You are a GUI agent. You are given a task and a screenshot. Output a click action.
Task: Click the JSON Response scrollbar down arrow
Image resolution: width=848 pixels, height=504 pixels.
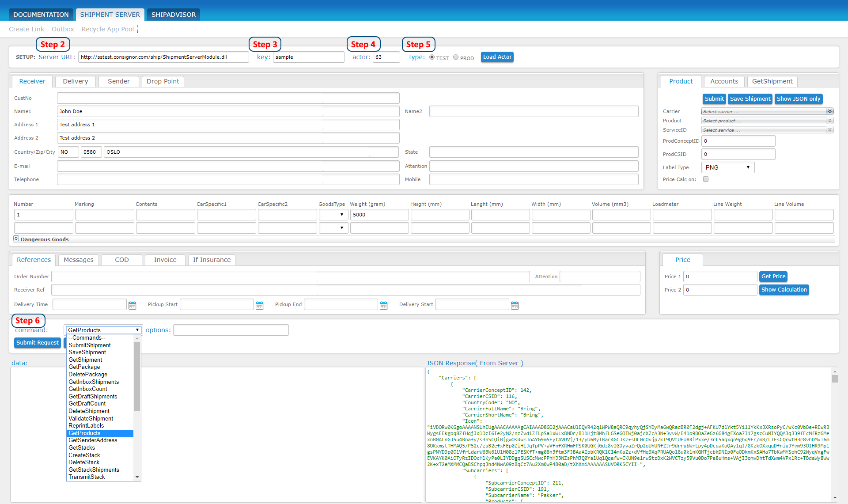[x=835, y=498]
